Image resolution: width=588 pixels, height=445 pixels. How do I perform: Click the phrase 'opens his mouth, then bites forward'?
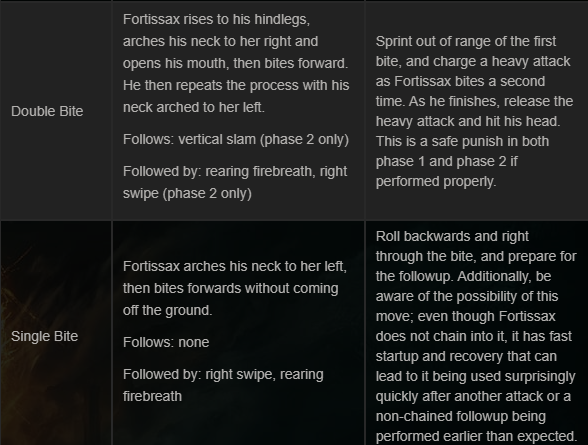coord(234,63)
